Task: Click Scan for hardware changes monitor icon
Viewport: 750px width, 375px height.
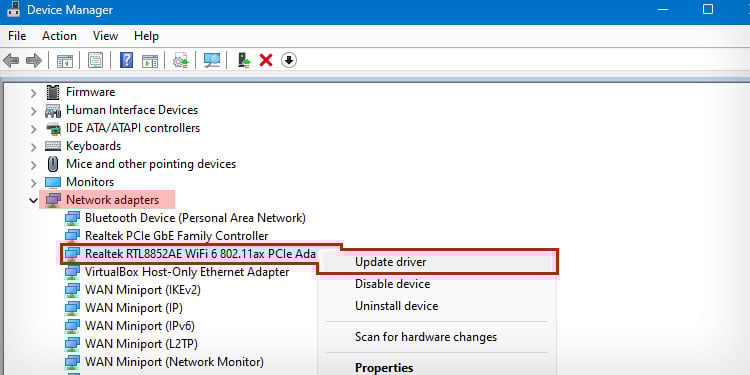Action: pyautogui.click(x=212, y=60)
